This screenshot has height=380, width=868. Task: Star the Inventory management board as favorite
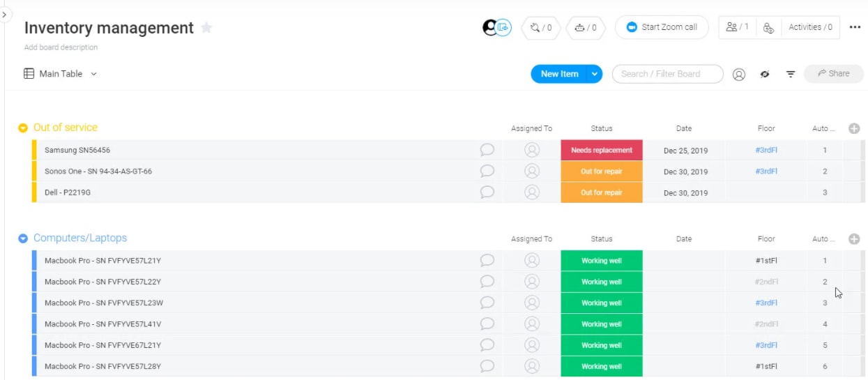[206, 28]
